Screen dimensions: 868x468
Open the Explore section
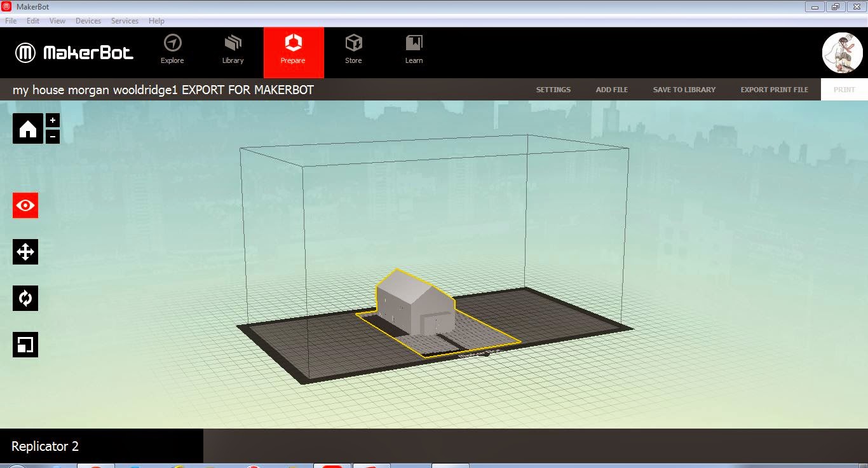(x=172, y=50)
